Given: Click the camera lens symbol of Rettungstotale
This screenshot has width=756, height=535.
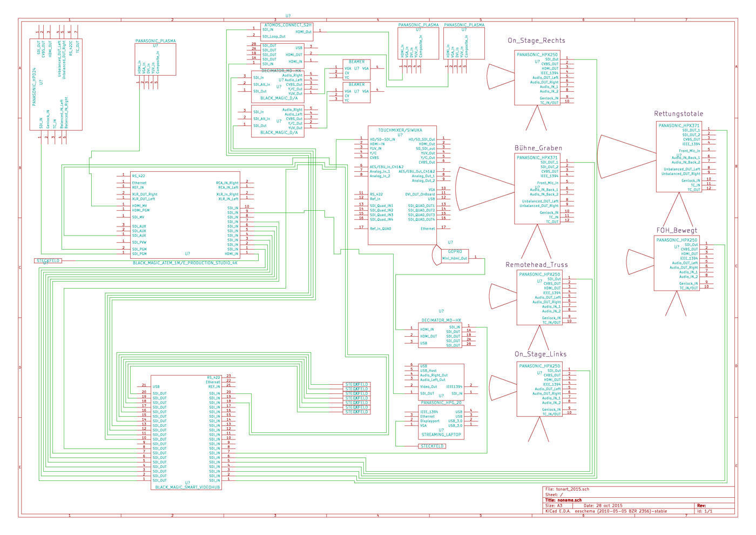Looking at the screenshot, I should pyautogui.click(x=626, y=157).
